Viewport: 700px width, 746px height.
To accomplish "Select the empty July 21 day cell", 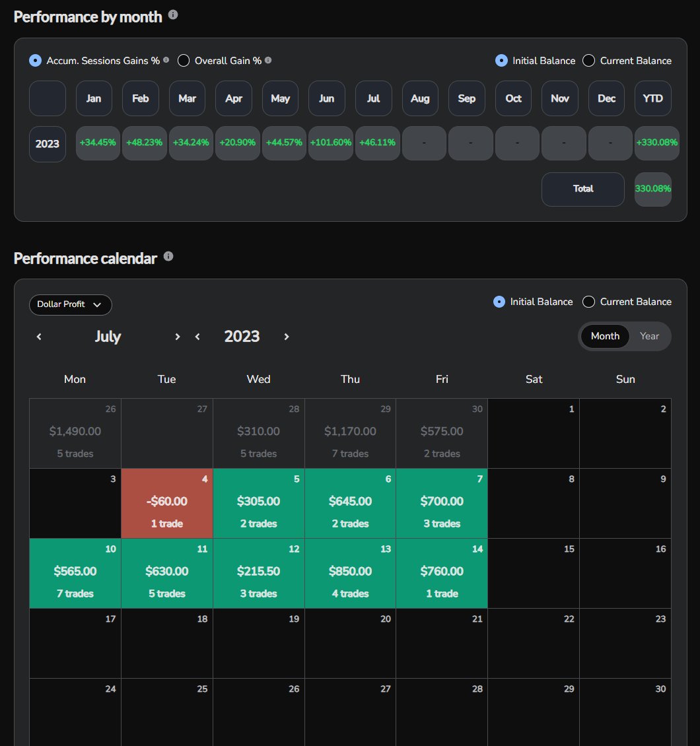I will (442, 643).
